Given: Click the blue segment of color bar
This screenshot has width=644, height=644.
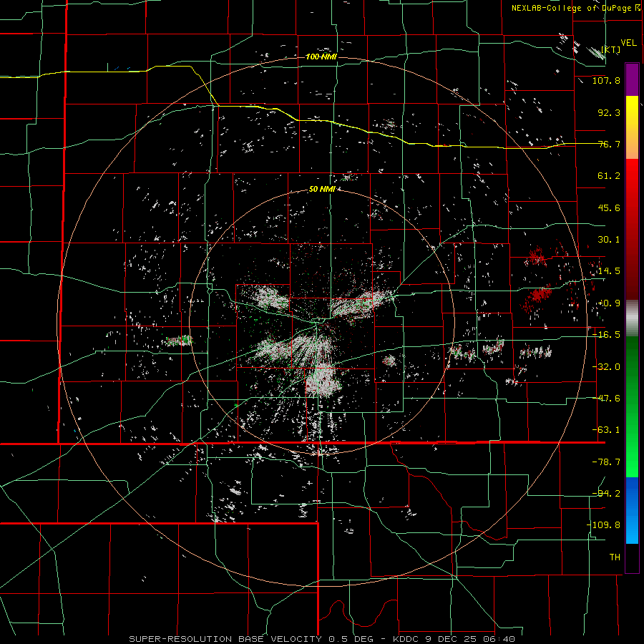Looking at the screenshot, I should pyautogui.click(x=632, y=510).
